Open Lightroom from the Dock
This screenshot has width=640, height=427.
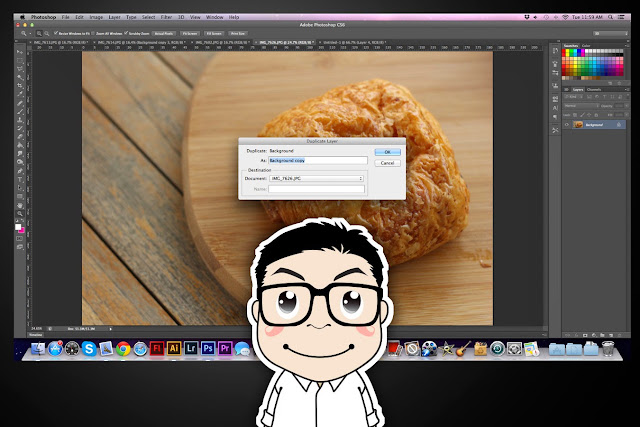[191, 348]
